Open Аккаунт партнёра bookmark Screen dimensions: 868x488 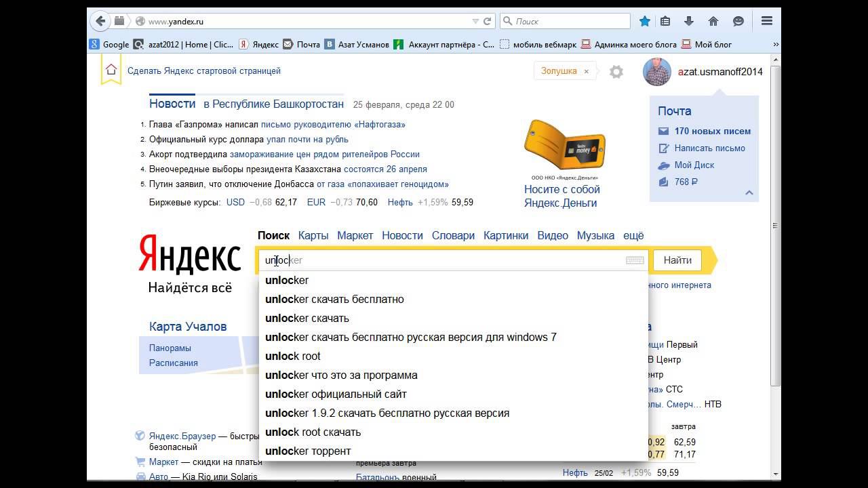[x=443, y=44]
